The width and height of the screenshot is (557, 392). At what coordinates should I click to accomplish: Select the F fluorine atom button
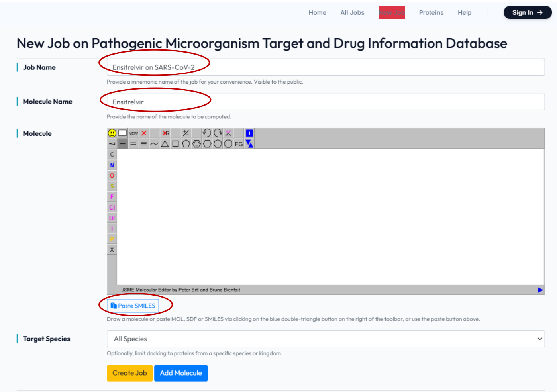point(112,197)
